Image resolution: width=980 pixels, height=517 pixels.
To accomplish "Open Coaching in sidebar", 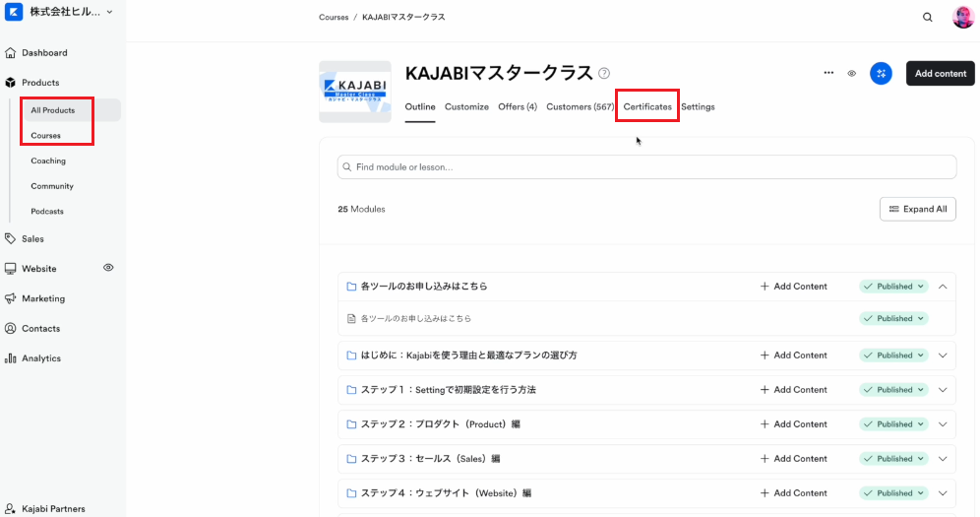I will pyautogui.click(x=48, y=161).
